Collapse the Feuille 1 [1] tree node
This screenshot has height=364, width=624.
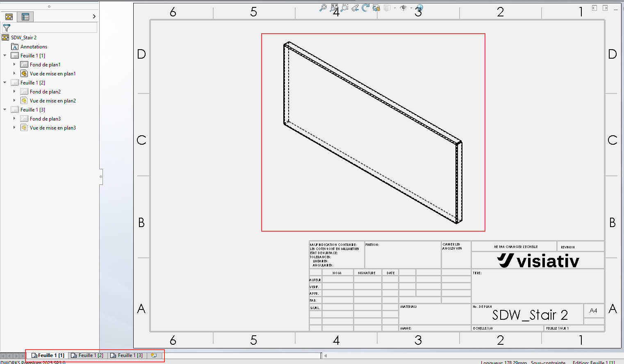tap(5, 55)
